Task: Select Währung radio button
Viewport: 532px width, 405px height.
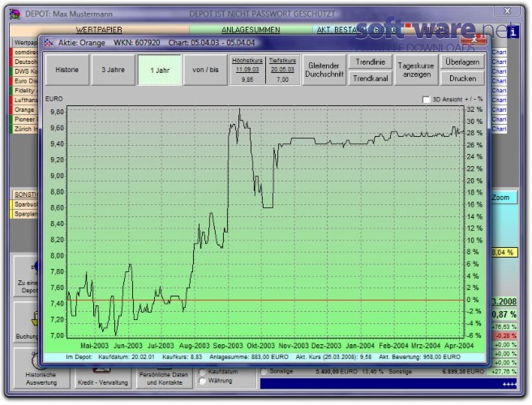Action: tap(202, 381)
